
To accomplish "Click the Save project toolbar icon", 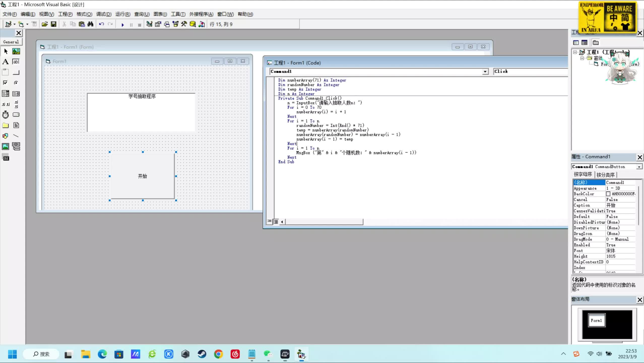I will pyautogui.click(x=53, y=24).
